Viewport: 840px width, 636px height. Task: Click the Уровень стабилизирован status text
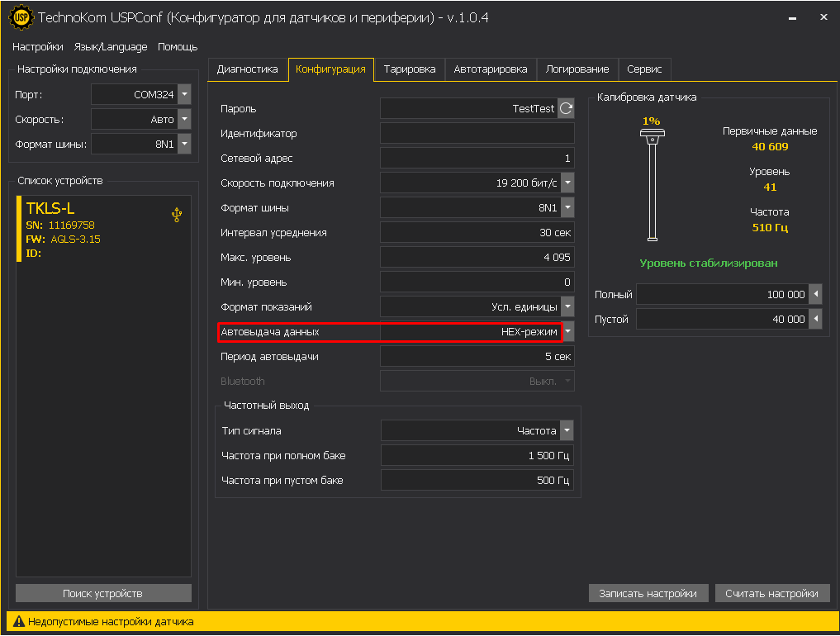point(708,263)
